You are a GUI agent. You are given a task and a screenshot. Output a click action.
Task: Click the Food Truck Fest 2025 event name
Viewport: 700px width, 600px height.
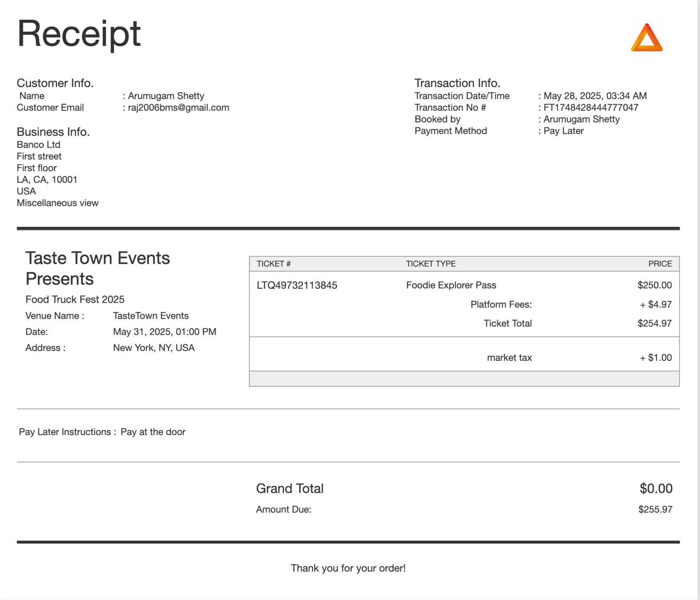tap(75, 300)
